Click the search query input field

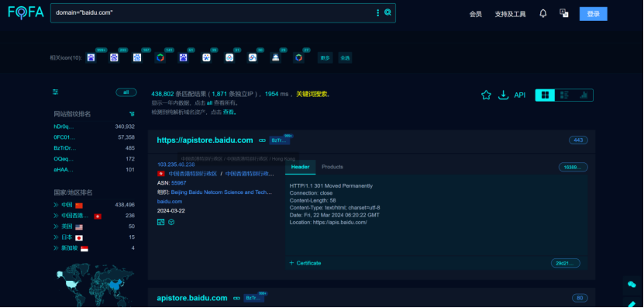point(214,13)
